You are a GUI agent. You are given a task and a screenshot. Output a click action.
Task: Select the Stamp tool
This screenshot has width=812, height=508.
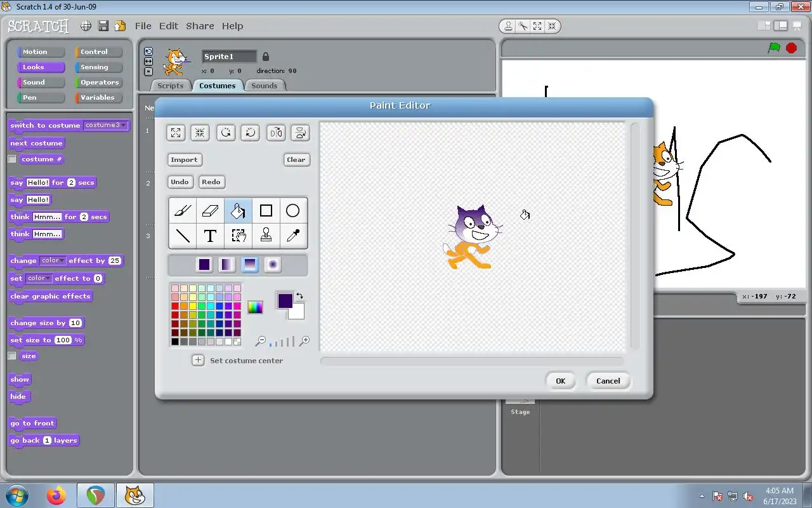(x=266, y=236)
